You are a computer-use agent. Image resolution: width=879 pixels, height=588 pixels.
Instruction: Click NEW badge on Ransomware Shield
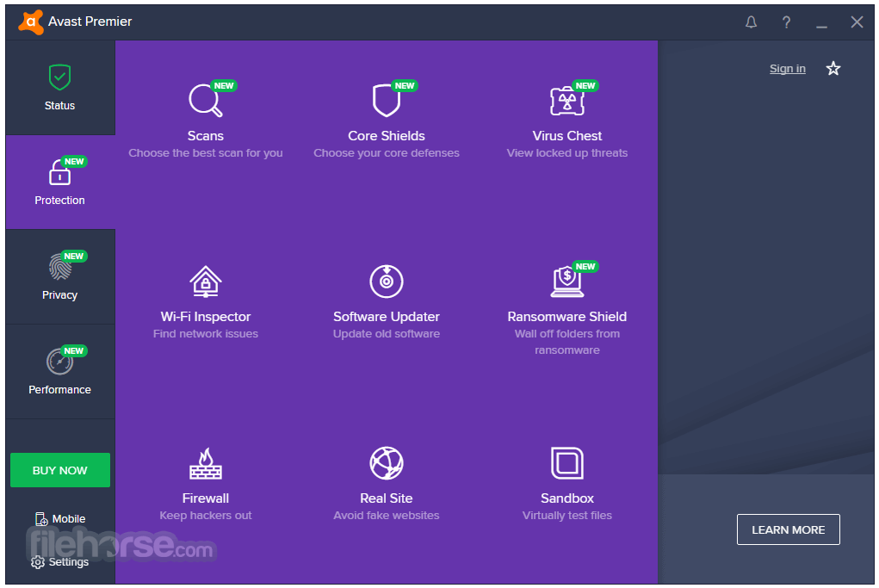[x=585, y=266]
